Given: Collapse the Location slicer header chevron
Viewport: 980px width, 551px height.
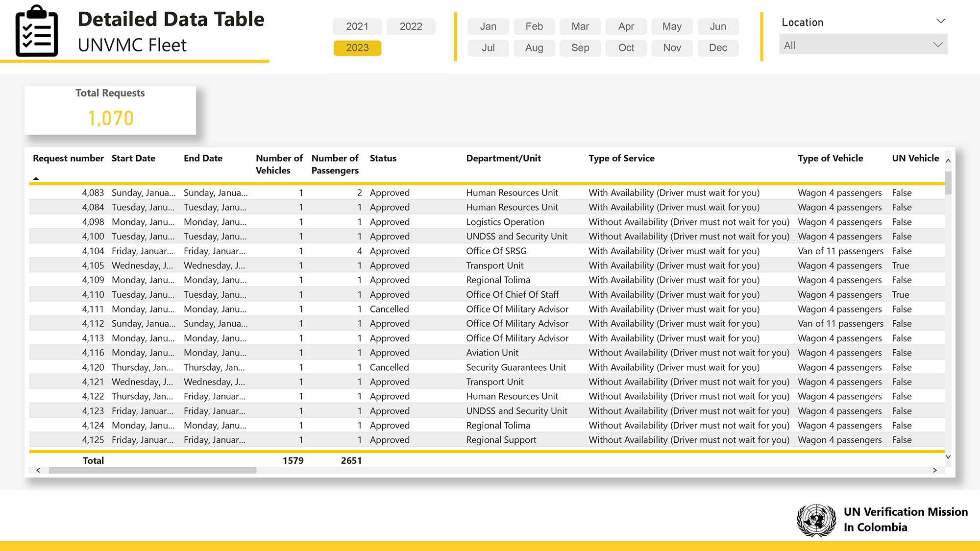Looking at the screenshot, I should 940,21.
